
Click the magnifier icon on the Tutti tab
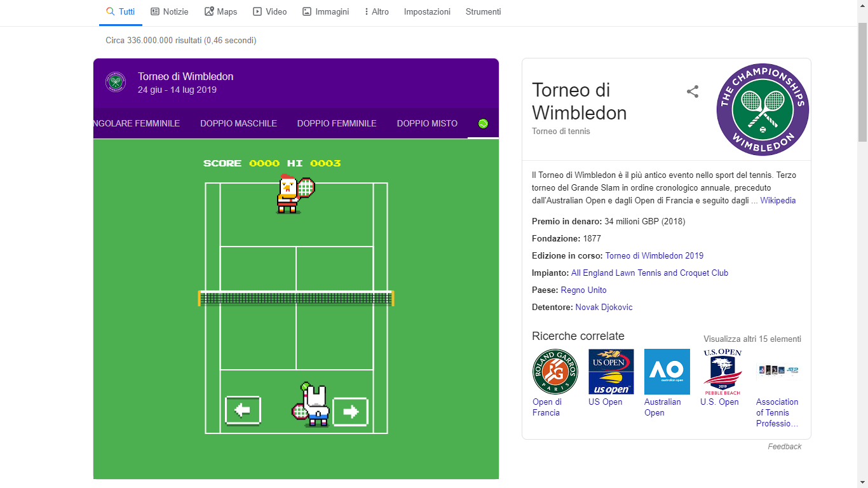click(x=110, y=11)
